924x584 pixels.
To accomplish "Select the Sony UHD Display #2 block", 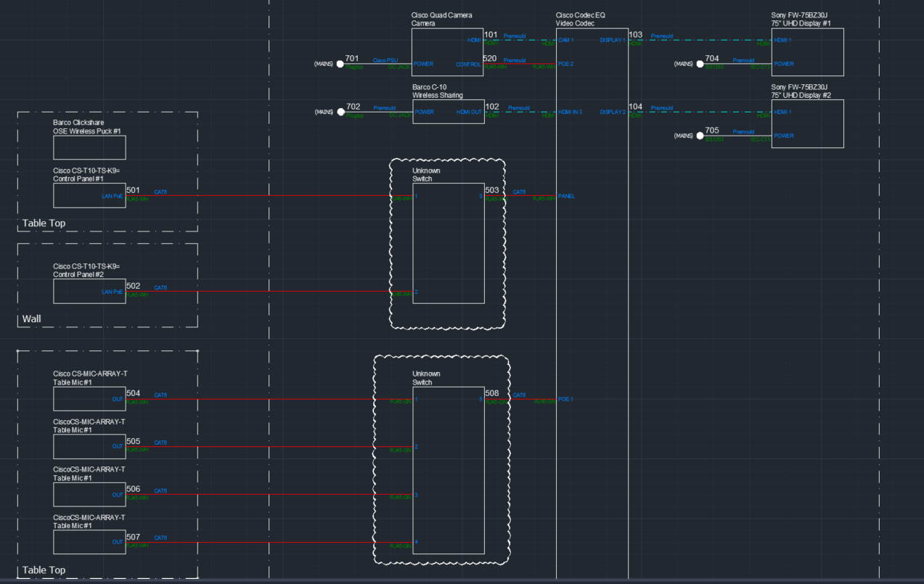I will [x=807, y=123].
